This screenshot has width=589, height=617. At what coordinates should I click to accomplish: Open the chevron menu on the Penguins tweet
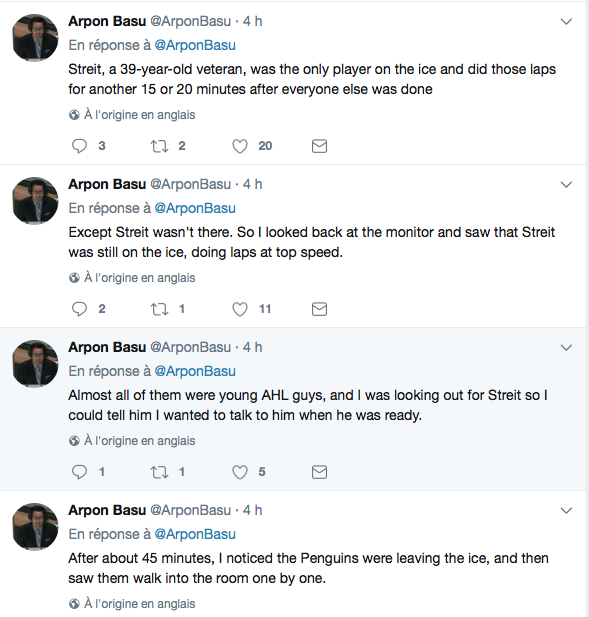566,510
